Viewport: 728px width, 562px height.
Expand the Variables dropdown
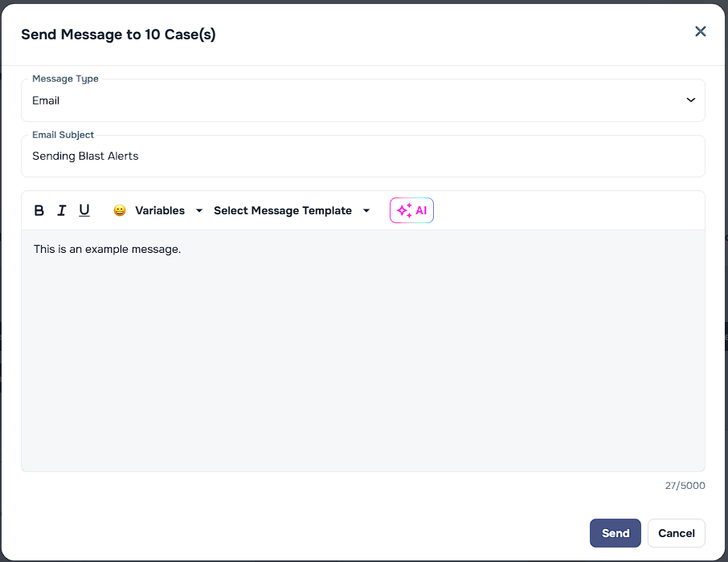pos(198,210)
